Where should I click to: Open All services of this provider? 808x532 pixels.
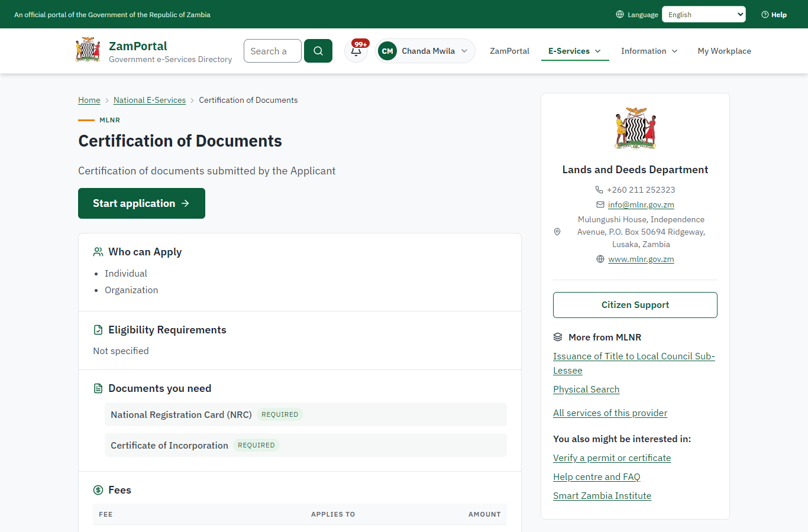tap(610, 413)
